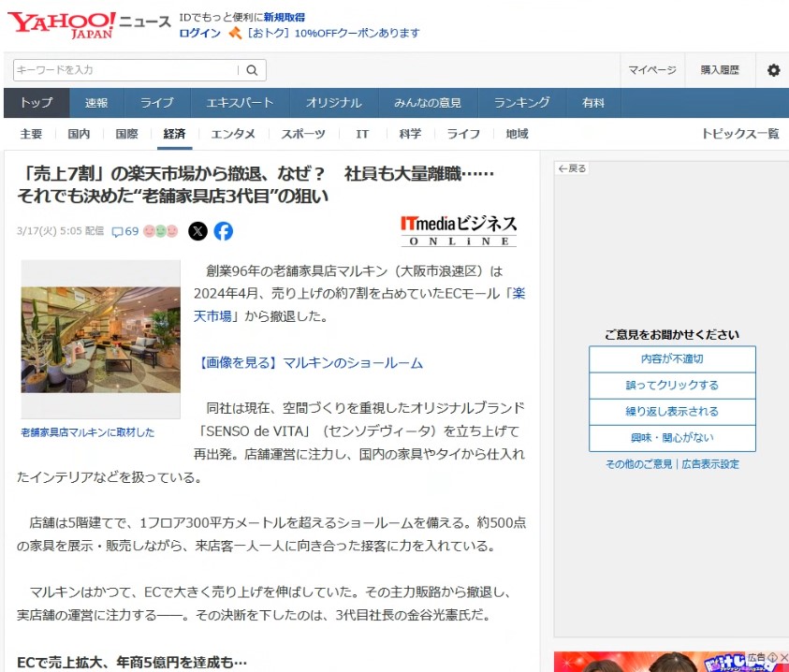Switch to the エキスパート tab
Screen dimensions: 789x672
[x=240, y=103]
